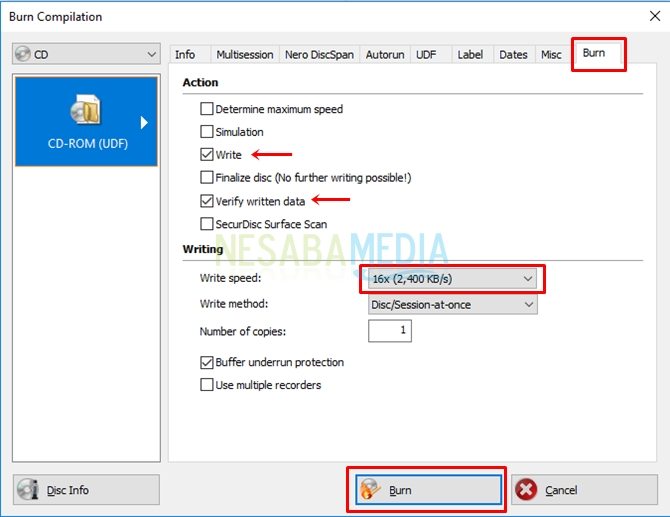
Task: Click the Write method label
Action: (234, 304)
